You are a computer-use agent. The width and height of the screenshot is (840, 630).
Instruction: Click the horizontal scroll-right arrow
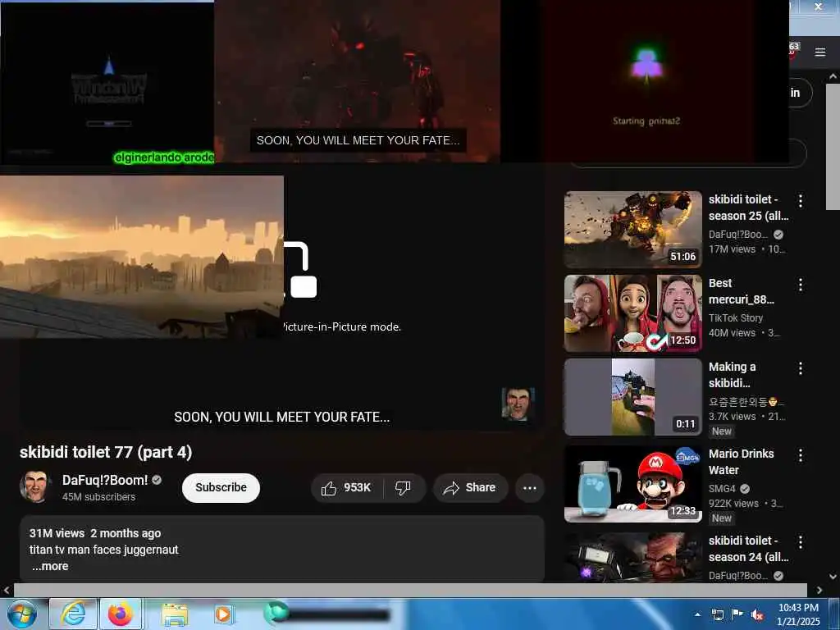(x=819, y=591)
